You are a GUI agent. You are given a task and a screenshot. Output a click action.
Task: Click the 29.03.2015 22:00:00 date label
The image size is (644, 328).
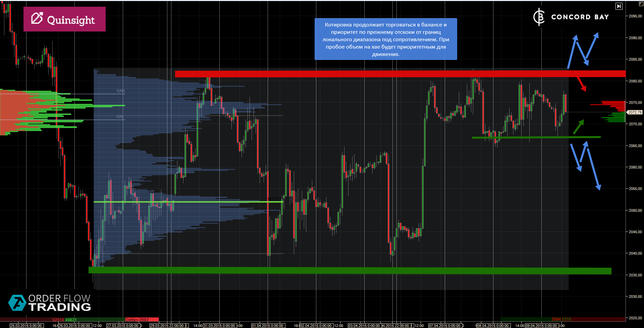[x=167, y=326]
